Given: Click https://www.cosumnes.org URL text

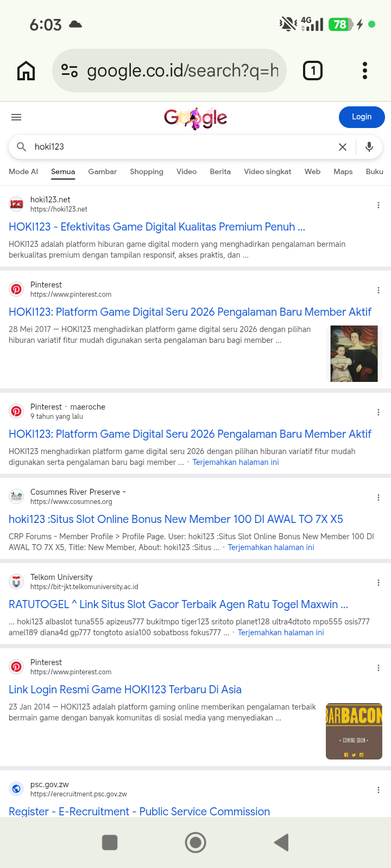Looking at the screenshot, I should tap(71, 502).
